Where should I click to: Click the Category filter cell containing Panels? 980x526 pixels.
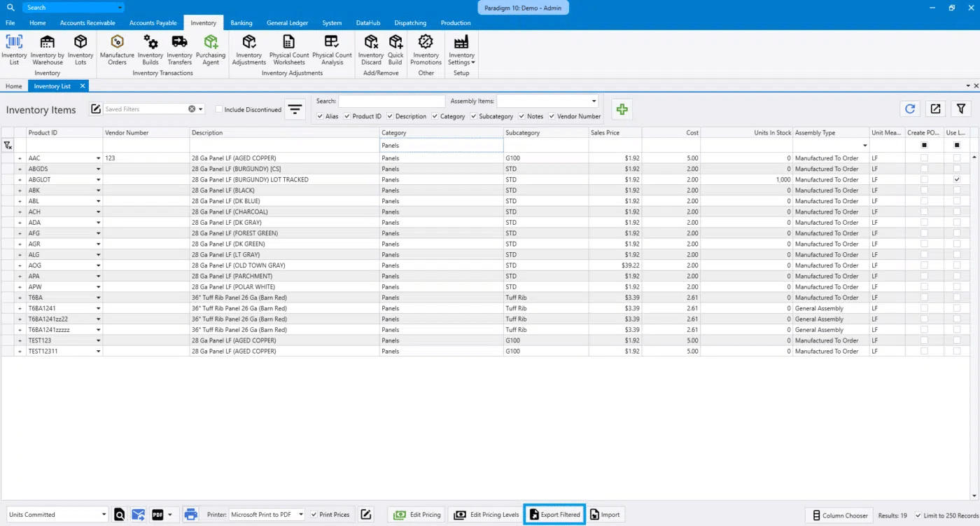coord(441,146)
